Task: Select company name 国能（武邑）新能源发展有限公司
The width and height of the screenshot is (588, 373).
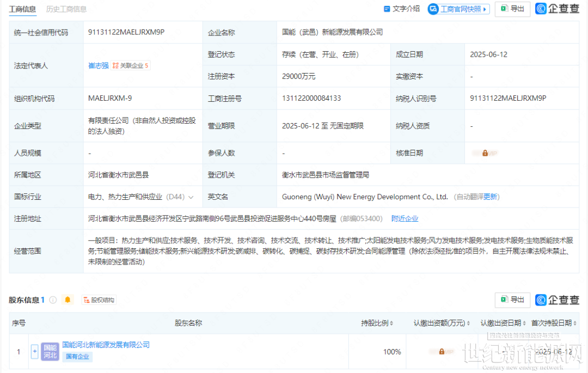Action: pos(333,32)
